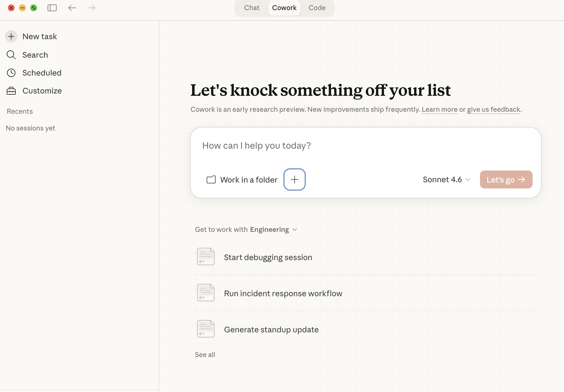Viewport: 564px width, 392px height.
Task: Click the Search label in sidebar
Action: (35, 55)
